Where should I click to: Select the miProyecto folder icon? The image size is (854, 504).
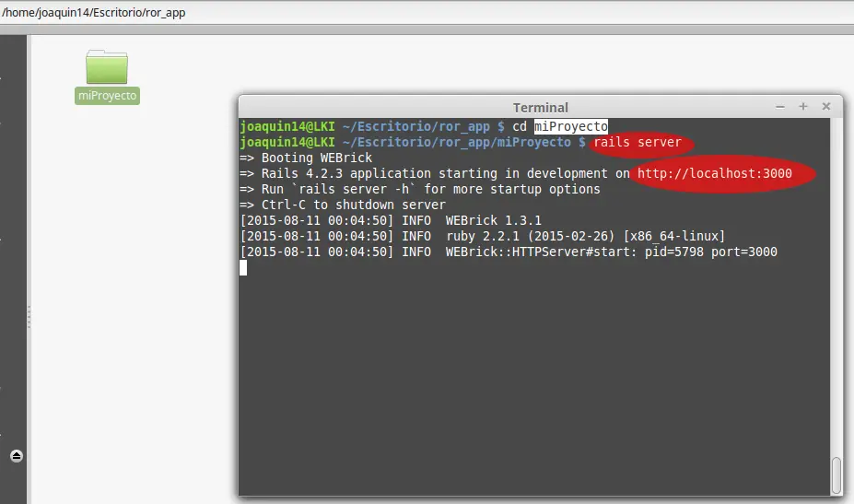107,67
